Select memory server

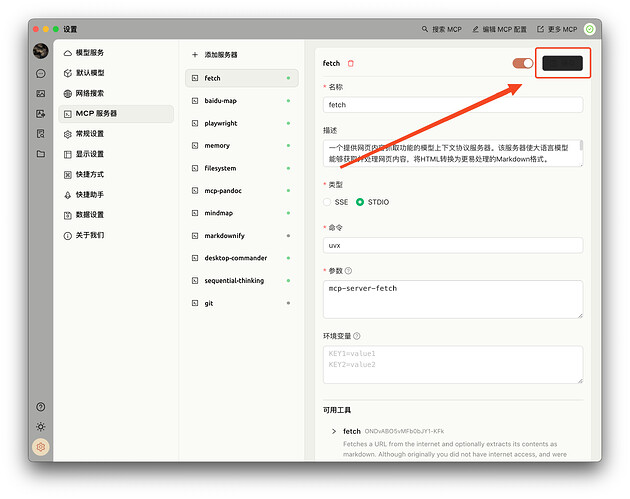[x=241, y=145]
